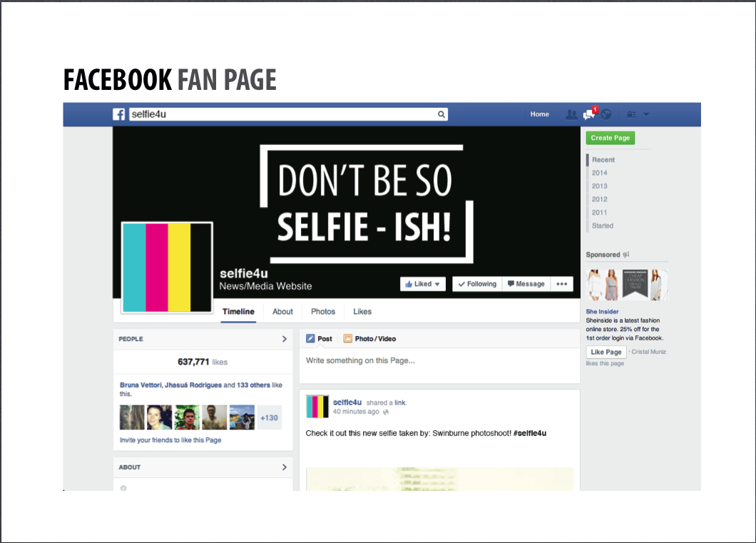Open privacy shortcuts lock icon

[630, 114]
